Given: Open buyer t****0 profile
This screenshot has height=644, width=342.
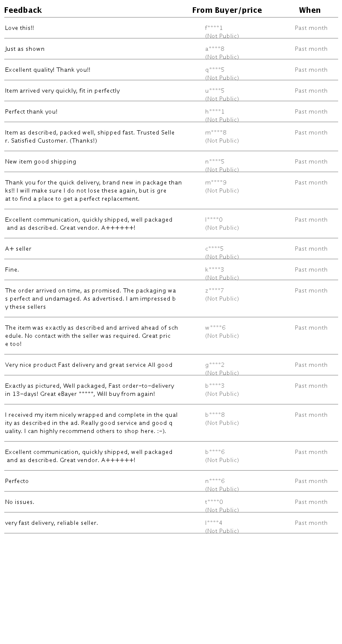Looking at the screenshot, I should pos(214,502).
